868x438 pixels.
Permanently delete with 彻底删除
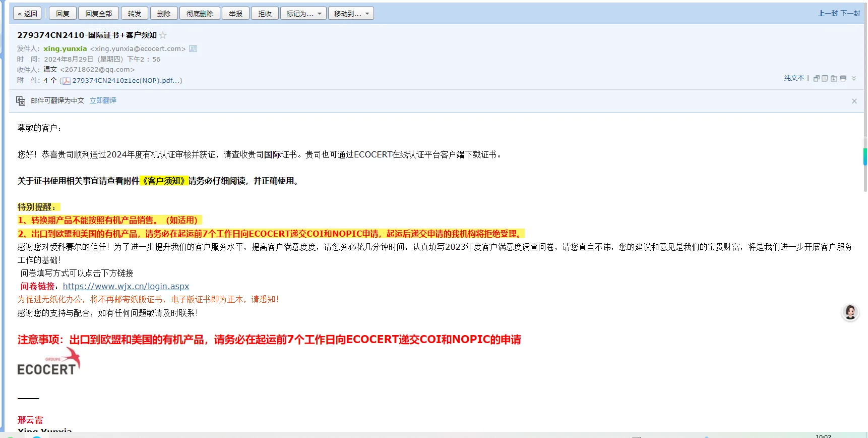[x=200, y=14]
